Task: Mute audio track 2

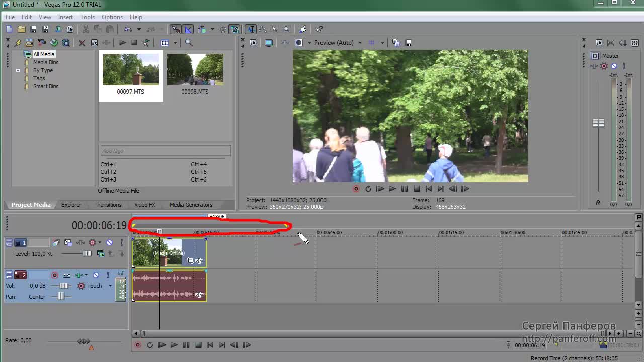Action: (96, 275)
